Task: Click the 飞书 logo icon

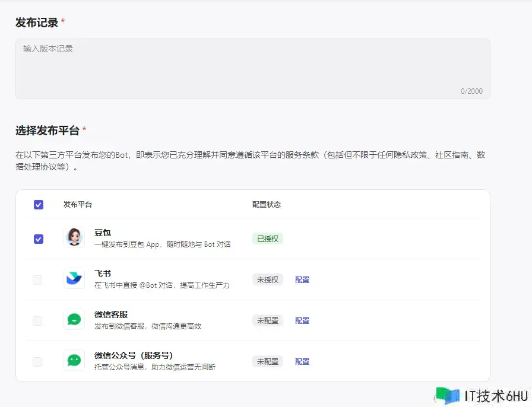Action: pyautogui.click(x=74, y=278)
